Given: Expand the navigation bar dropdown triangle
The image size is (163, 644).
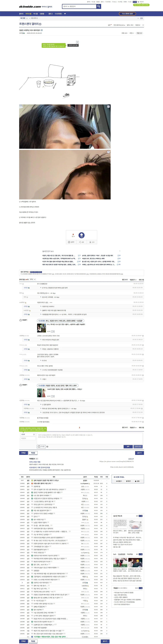Looking at the screenshot, I should [65, 14].
